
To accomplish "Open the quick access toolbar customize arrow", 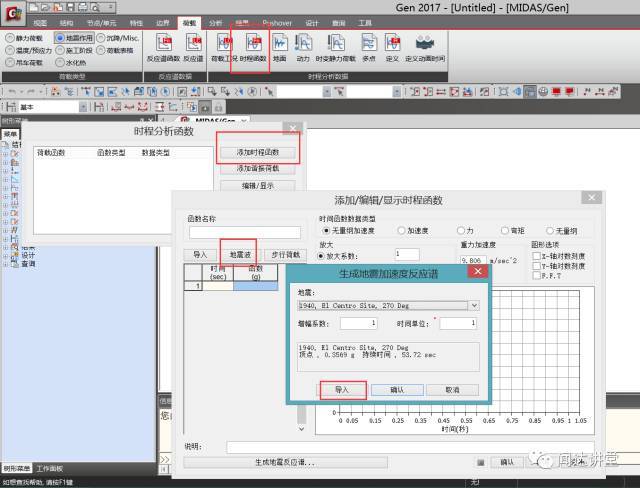I will (110, 7).
